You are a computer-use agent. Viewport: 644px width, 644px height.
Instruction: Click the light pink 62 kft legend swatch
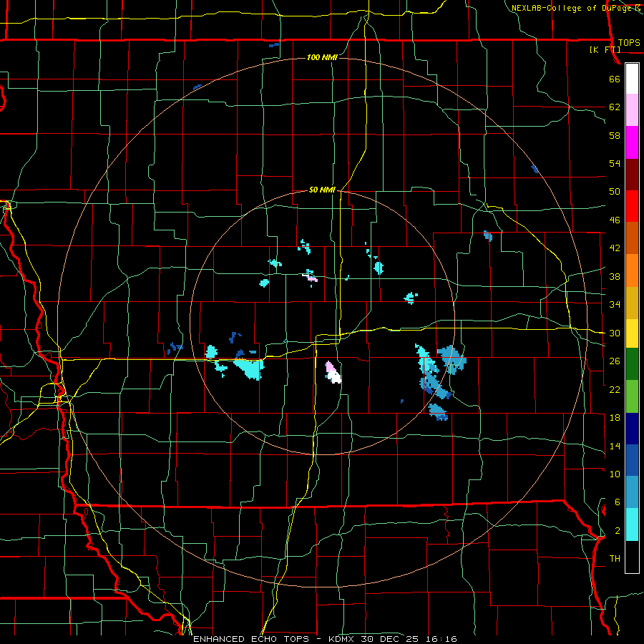[x=632, y=110]
